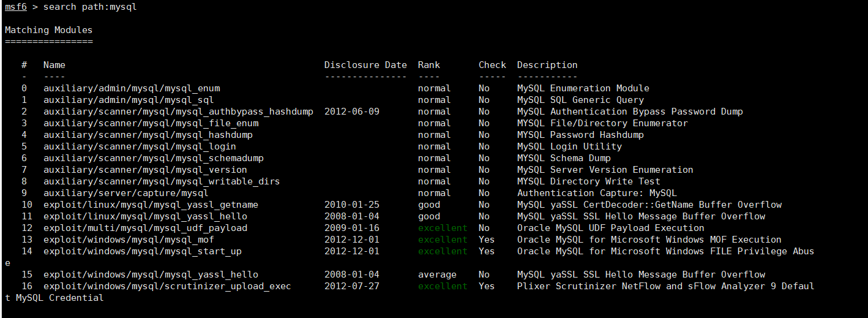Click 'MYSQL Password Hashdump' description

[580, 135]
